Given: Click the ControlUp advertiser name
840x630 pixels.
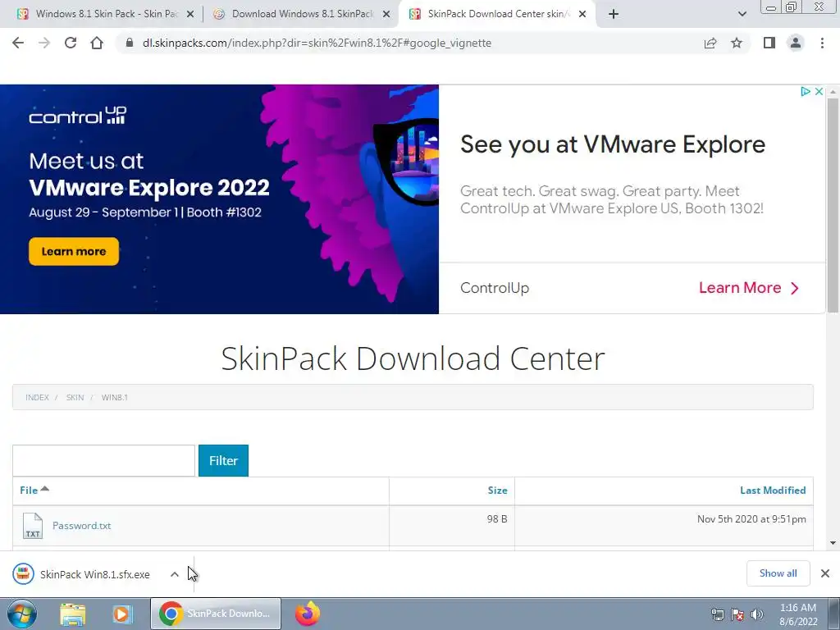Looking at the screenshot, I should click(495, 288).
